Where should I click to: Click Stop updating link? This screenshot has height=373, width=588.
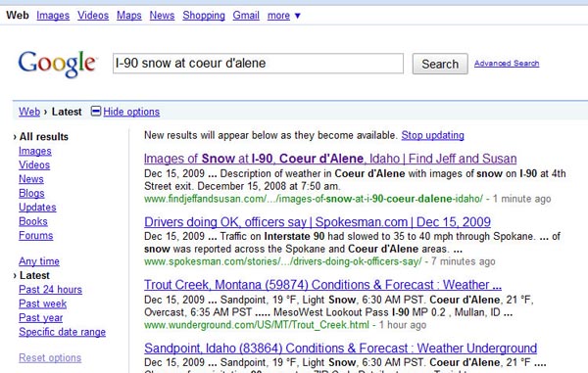point(432,135)
